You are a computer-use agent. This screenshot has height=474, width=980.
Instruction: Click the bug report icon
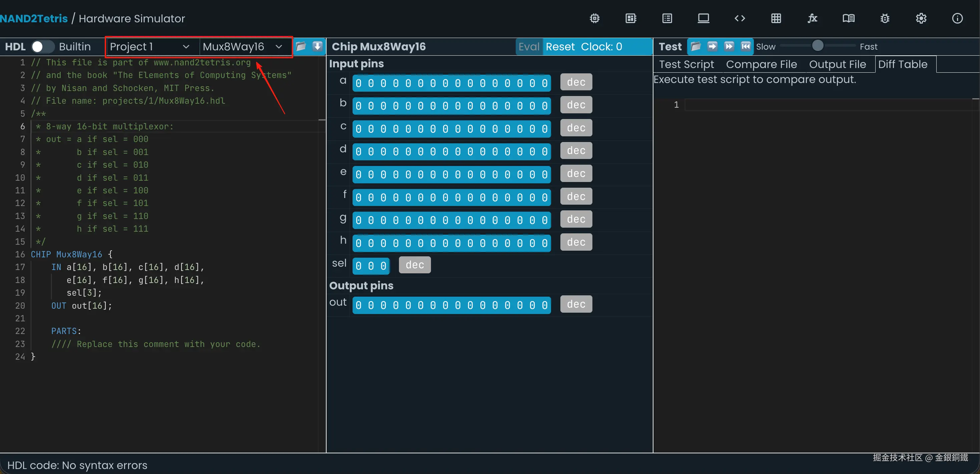pyautogui.click(x=885, y=18)
